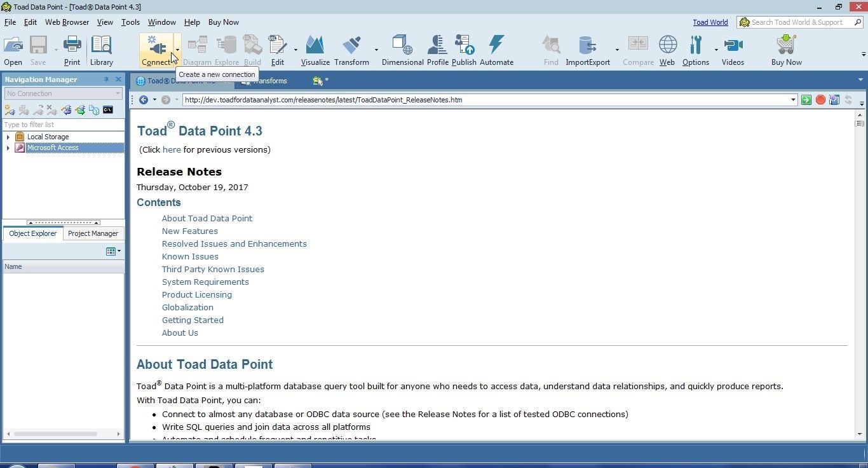
Task: Expand the Local Storage tree node
Action: (8, 137)
